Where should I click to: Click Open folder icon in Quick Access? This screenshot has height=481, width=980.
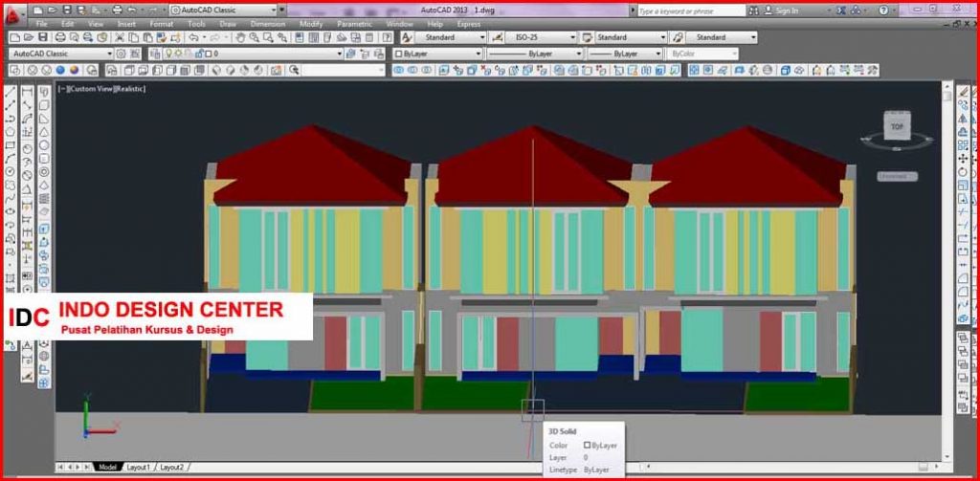[x=52, y=10]
